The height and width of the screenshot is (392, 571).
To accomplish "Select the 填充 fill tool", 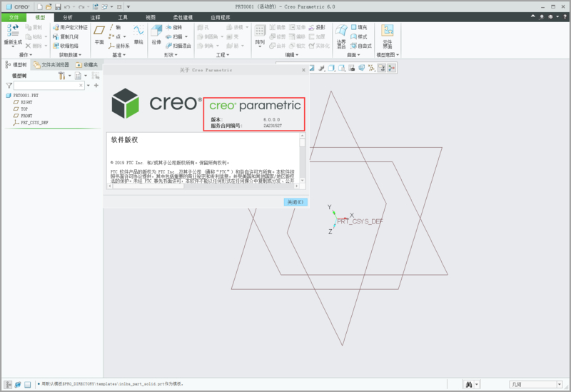I will tap(359, 27).
